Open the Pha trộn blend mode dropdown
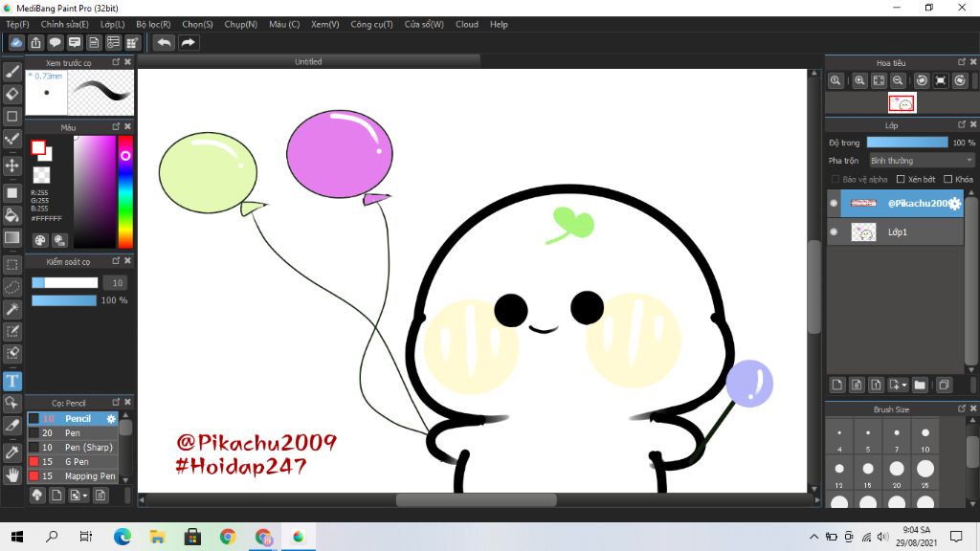The height and width of the screenshot is (551, 980). (x=922, y=161)
